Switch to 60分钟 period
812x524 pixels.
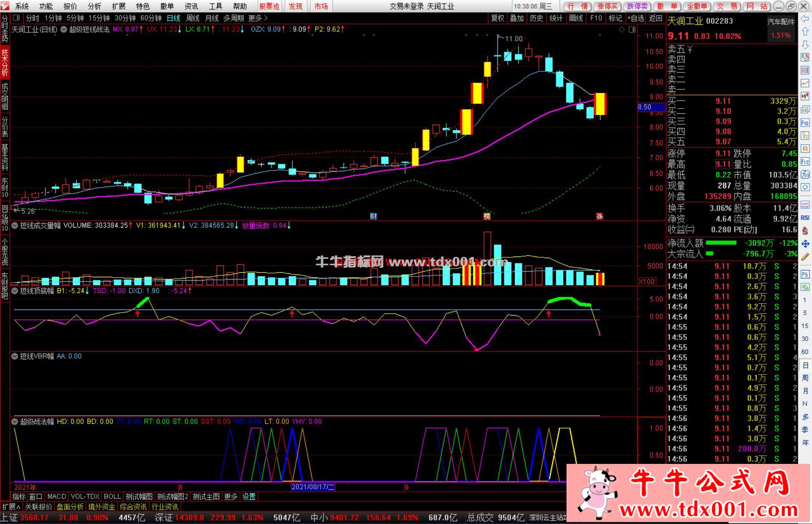[151, 18]
